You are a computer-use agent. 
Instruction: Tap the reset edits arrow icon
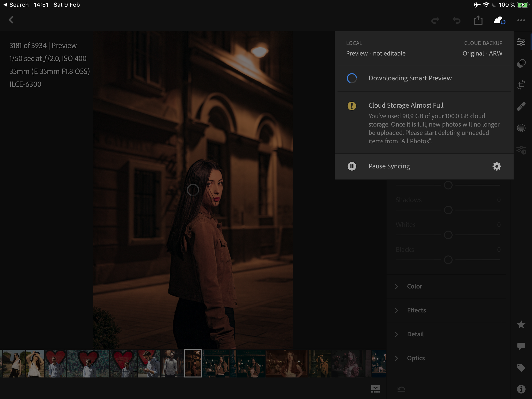tap(401, 389)
